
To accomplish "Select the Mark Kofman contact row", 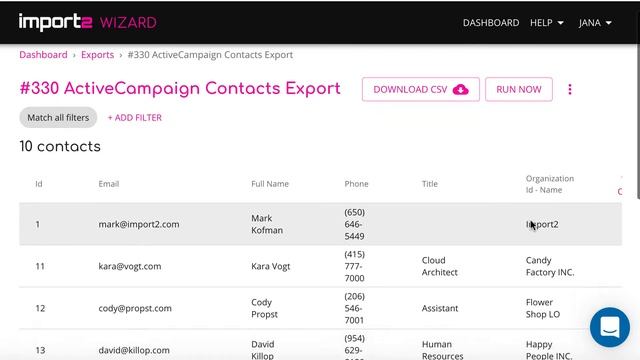I will click(320, 224).
